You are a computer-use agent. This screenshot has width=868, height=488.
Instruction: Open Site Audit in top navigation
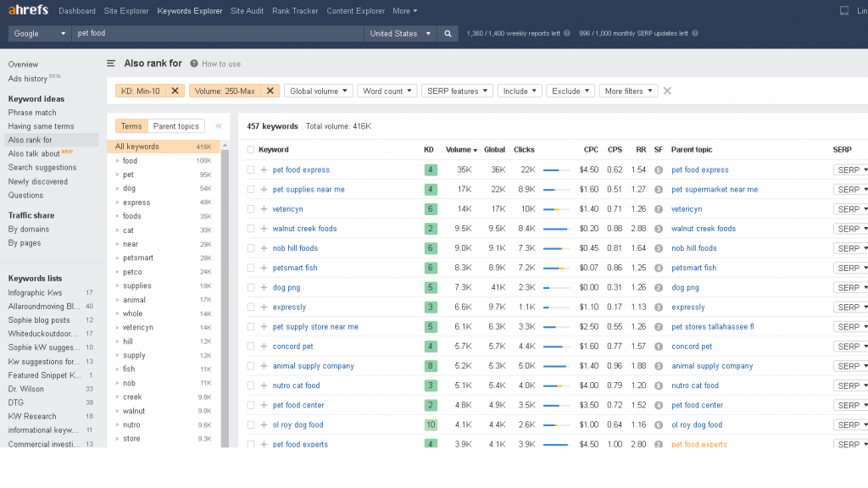(247, 10)
